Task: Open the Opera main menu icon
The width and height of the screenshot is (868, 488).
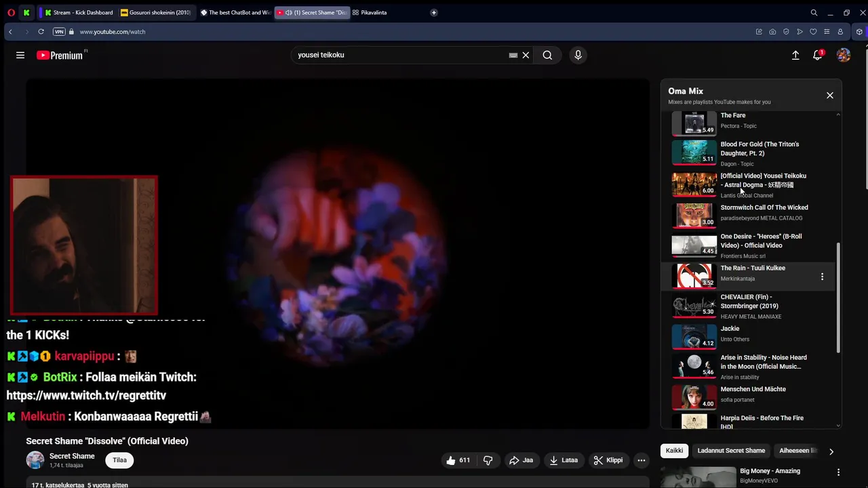Action: pyautogui.click(x=11, y=12)
